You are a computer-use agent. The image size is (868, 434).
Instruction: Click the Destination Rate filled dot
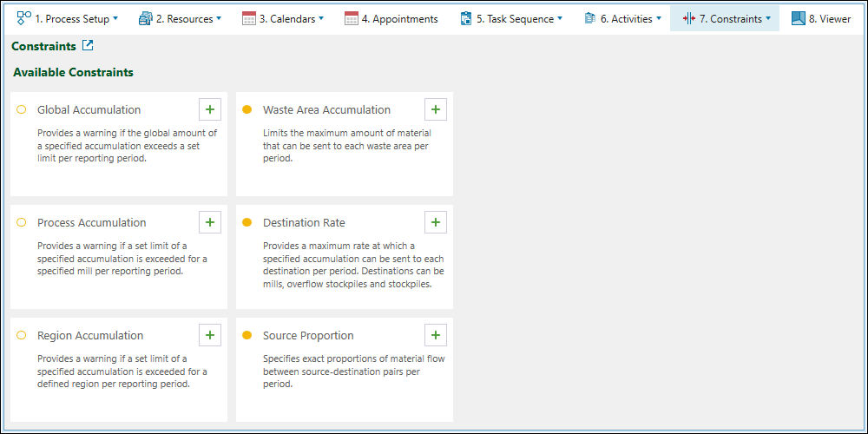pos(247,222)
